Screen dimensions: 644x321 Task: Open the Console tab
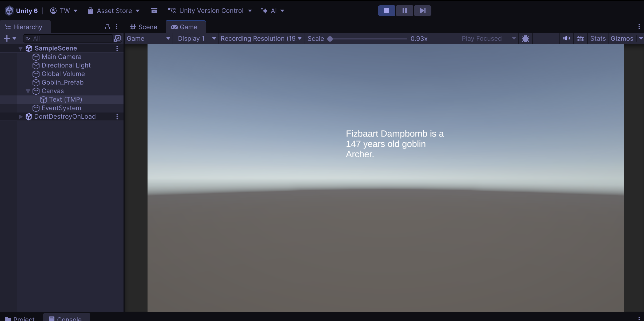(x=66, y=318)
